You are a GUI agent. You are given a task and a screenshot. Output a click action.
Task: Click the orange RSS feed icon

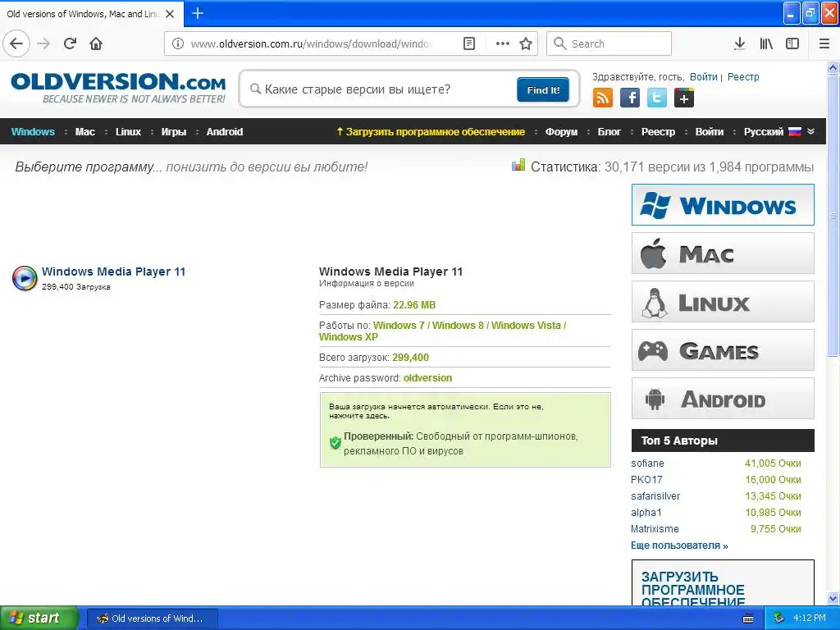(603, 98)
